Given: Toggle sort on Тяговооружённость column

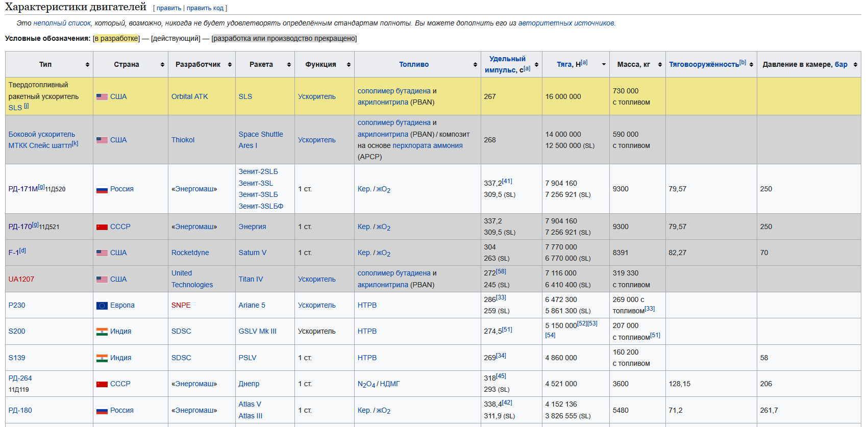Looking at the screenshot, I should 751,65.
